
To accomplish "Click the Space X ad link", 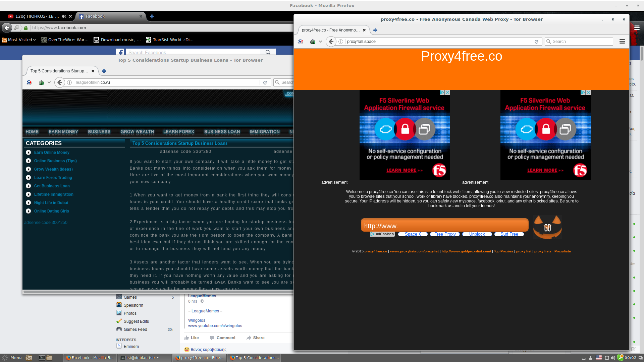I will coord(413,234).
